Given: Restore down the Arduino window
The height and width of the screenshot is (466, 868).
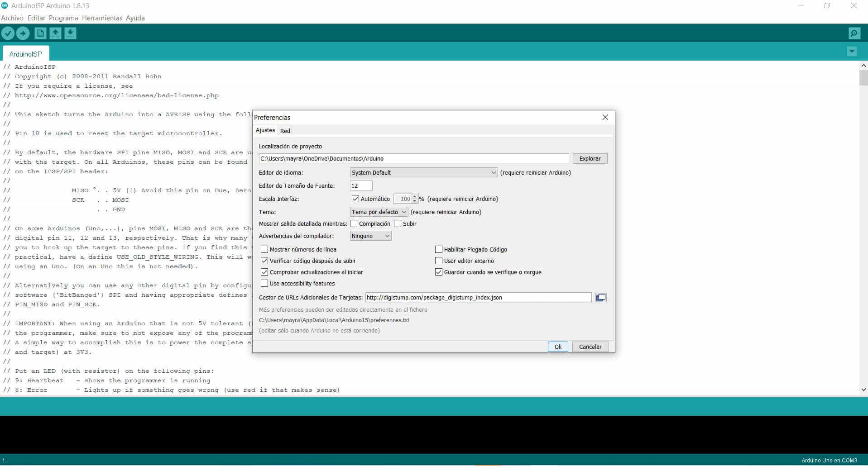Looking at the screenshot, I should (827, 6).
